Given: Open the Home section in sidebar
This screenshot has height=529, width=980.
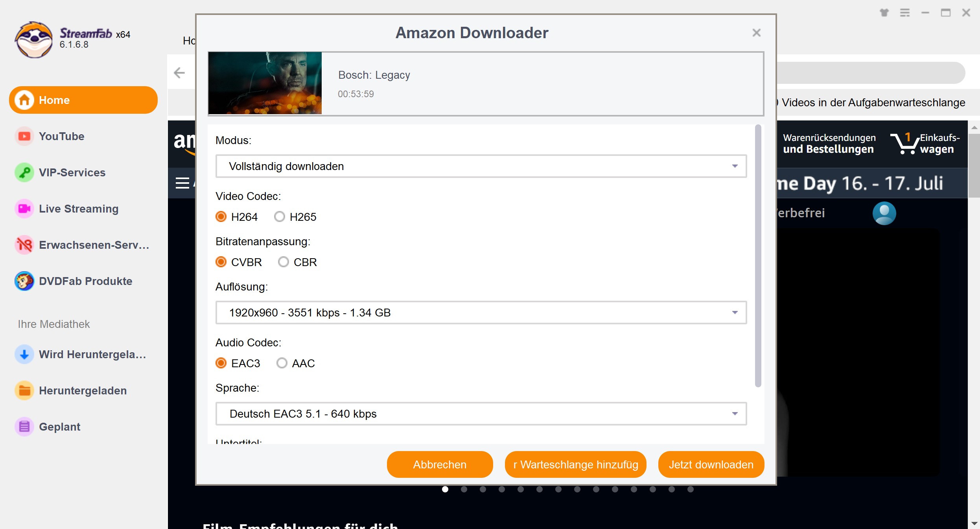Looking at the screenshot, I should [x=83, y=100].
